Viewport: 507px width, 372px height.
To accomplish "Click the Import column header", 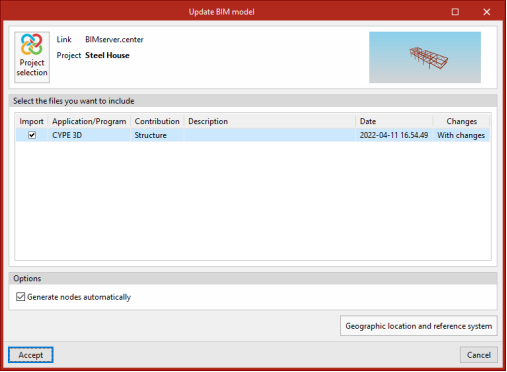I will click(32, 121).
